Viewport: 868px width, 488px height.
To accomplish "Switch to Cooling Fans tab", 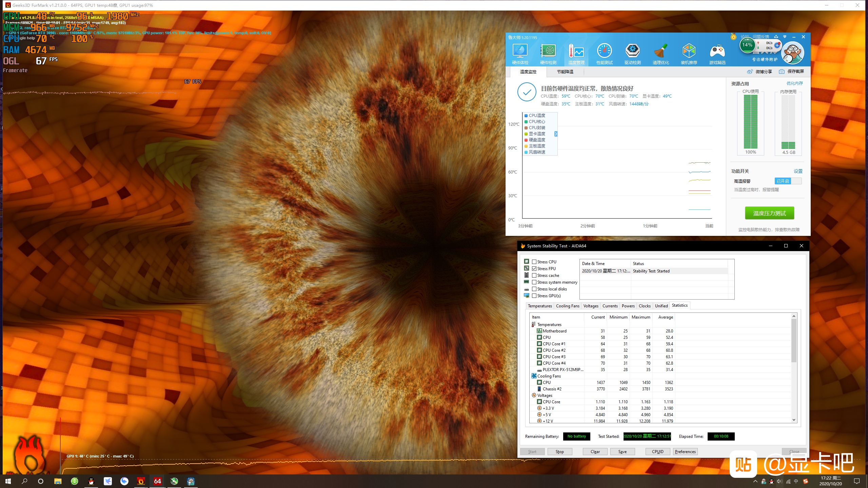I will coord(568,306).
